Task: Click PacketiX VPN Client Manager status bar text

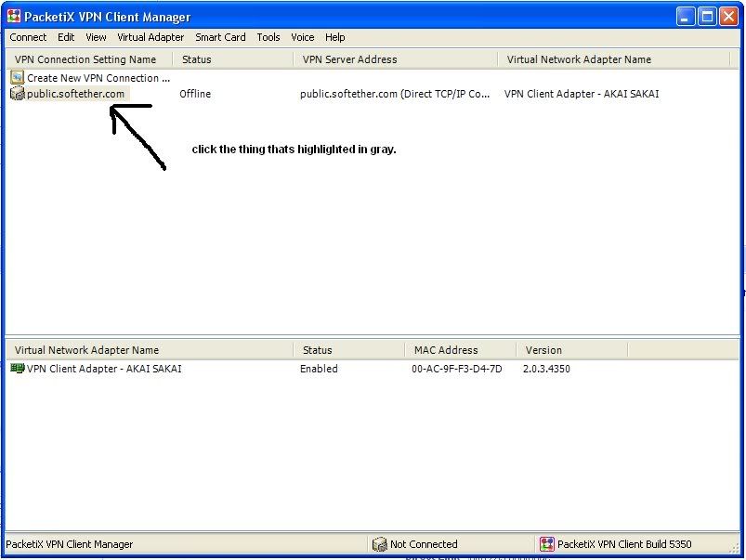Action: point(69,544)
